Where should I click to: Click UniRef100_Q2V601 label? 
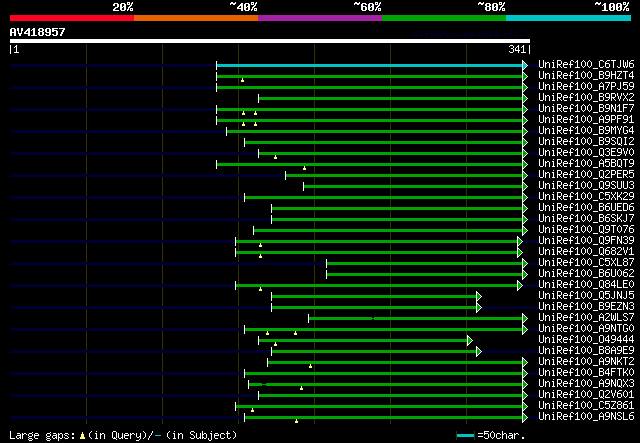pos(586,395)
